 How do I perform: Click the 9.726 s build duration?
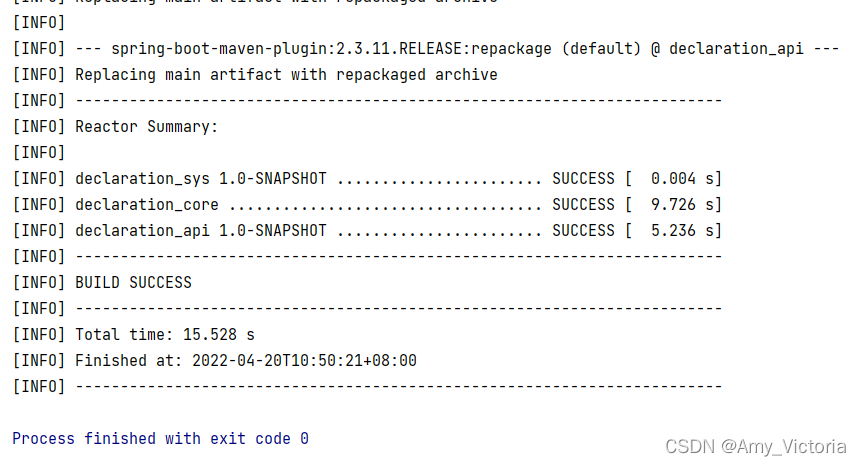tap(681, 205)
